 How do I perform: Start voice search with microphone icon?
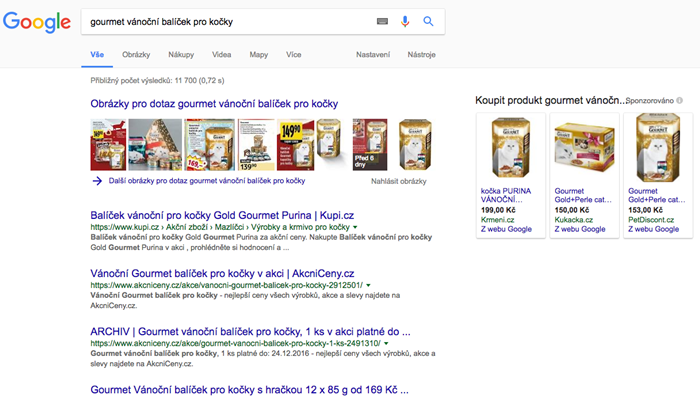tap(405, 21)
